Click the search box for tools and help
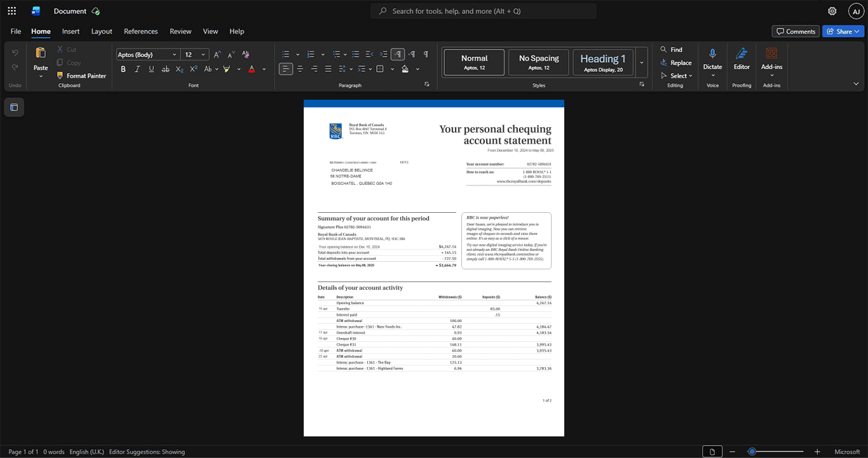This screenshot has width=868, height=458. 484,11
